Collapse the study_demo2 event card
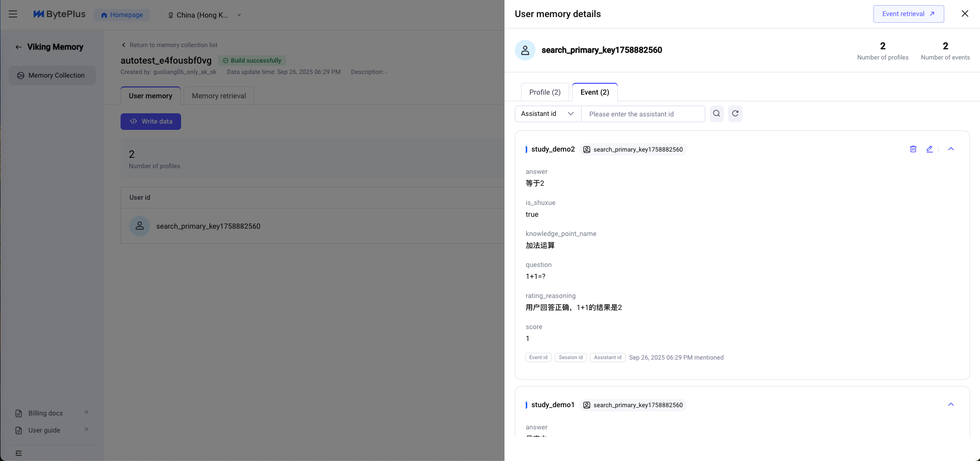The image size is (980, 461). click(x=951, y=149)
